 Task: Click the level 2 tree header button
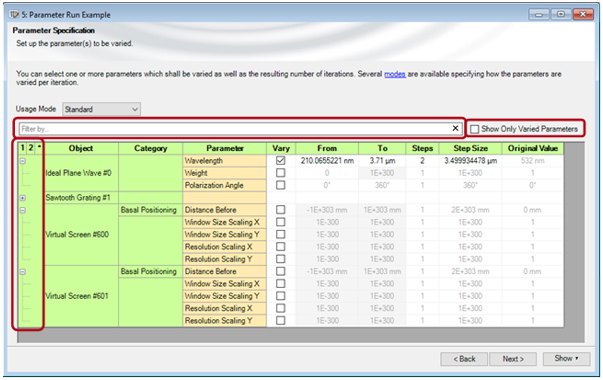pos(31,148)
